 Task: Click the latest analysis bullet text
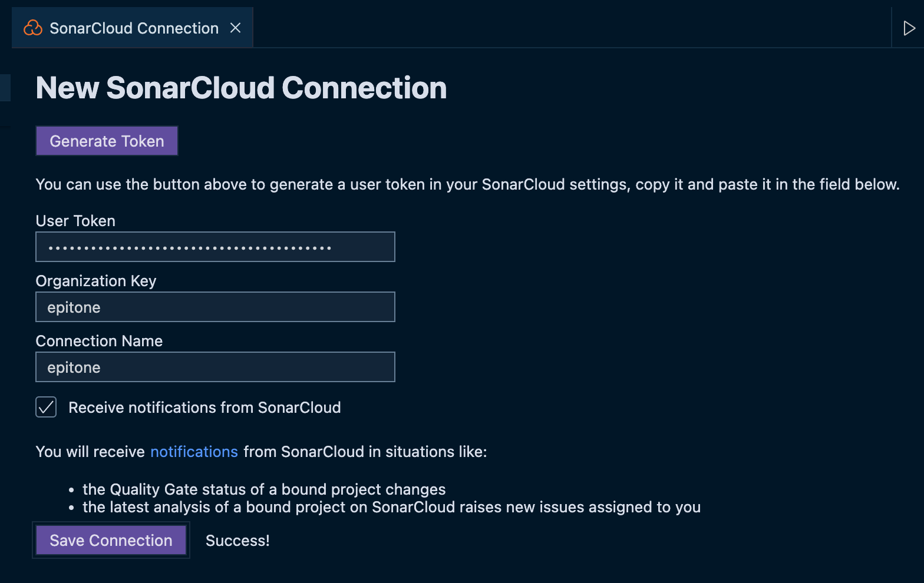coord(391,507)
